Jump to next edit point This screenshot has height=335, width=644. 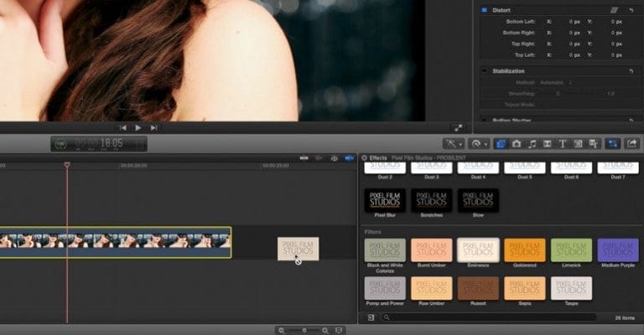[x=153, y=128]
